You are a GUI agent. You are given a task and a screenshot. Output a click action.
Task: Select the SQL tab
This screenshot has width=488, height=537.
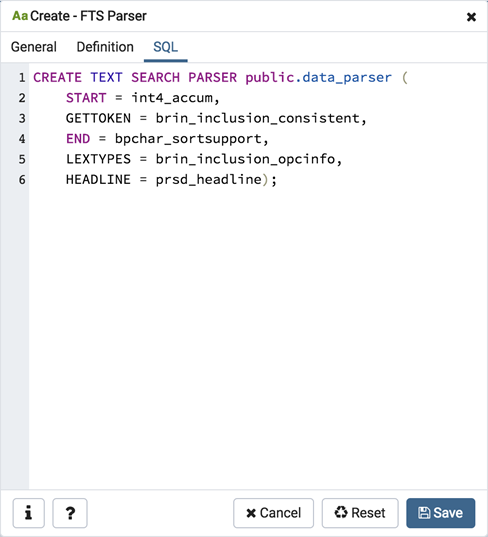pyautogui.click(x=165, y=47)
